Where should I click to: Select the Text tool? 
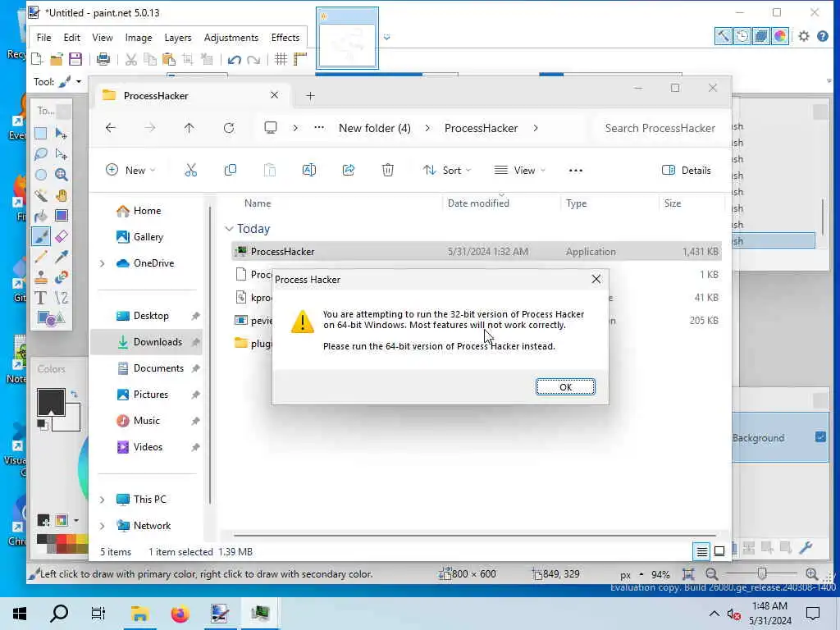coord(41,298)
